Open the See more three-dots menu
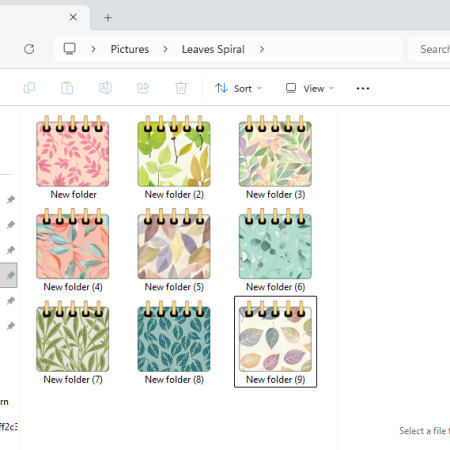Image resolution: width=450 pixels, height=450 pixels. point(363,88)
